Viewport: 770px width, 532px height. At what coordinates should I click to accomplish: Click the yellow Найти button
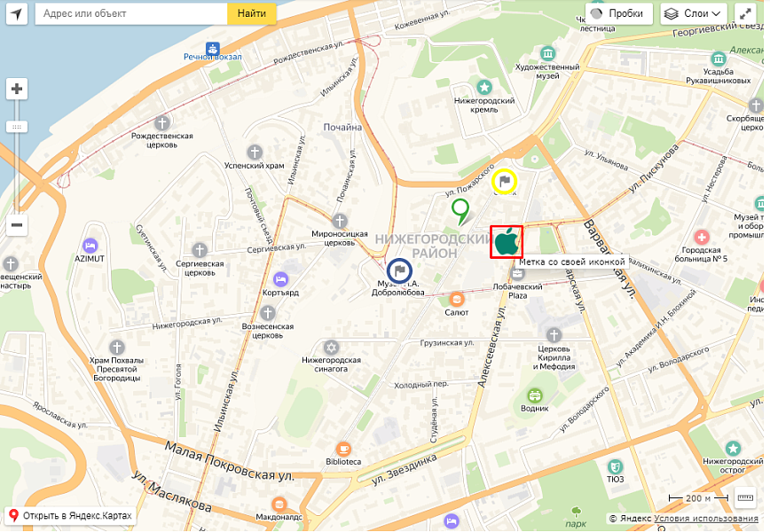(x=251, y=13)
